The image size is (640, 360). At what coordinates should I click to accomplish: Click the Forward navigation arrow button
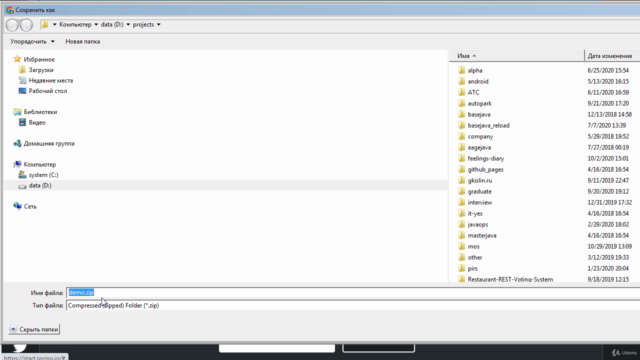coord(27,25)
